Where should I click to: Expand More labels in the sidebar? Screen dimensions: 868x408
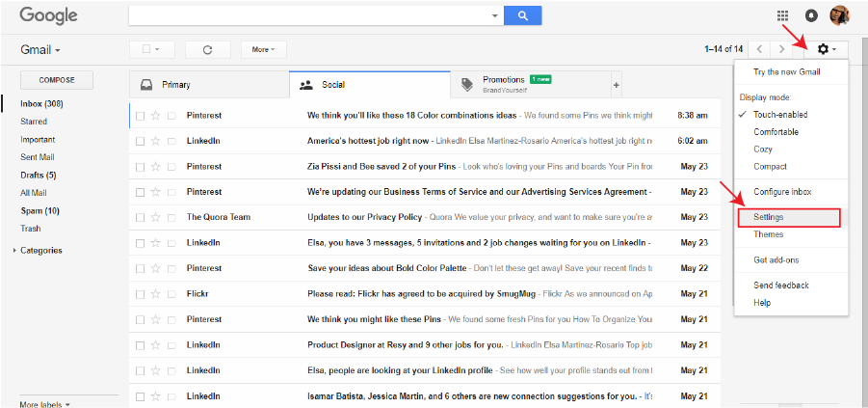tap(45, 404)
